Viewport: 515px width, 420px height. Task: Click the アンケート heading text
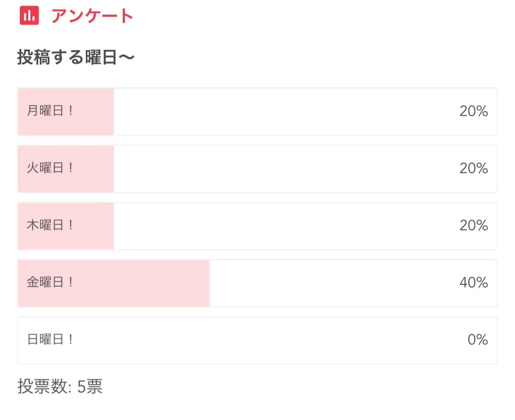coord(92,16)
